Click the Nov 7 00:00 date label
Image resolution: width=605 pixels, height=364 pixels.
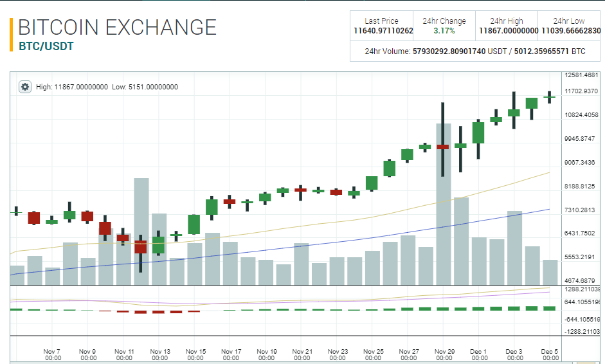[52, 355]
